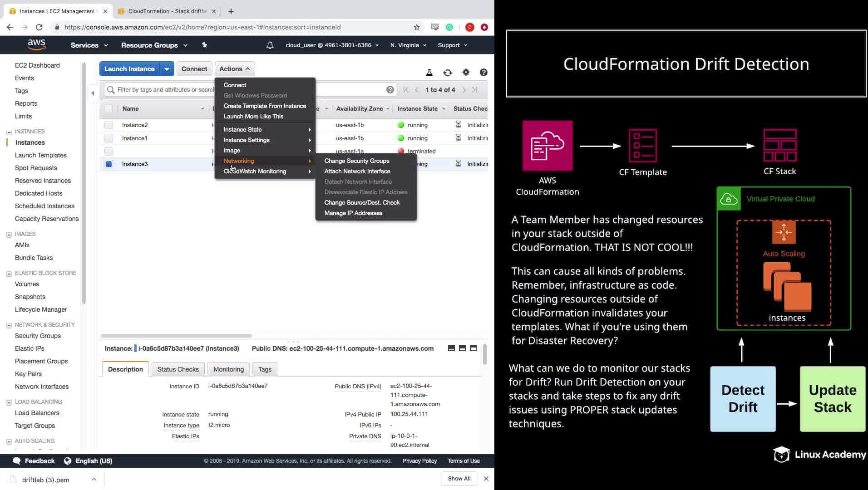The width and height of the screenshot is (868, 490).
Task: Open the Services dropdown menu
Action: (x=89, y=45)
